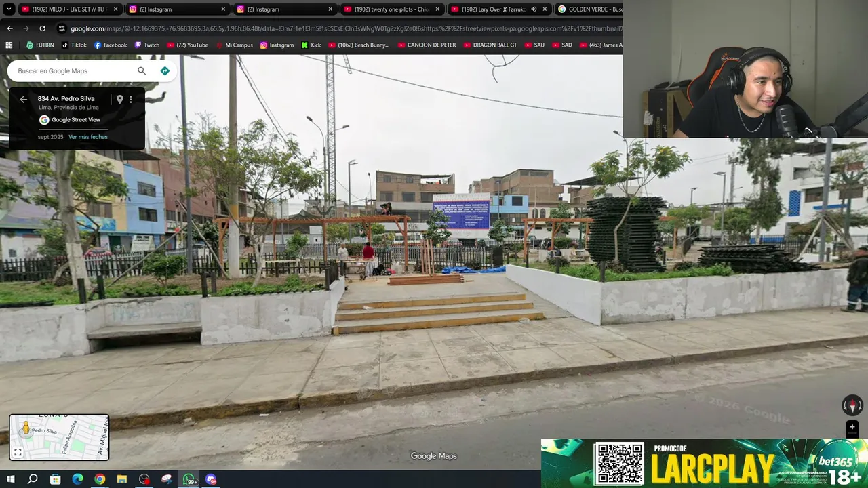Click the browser back arrow

(x=9, y=28)
